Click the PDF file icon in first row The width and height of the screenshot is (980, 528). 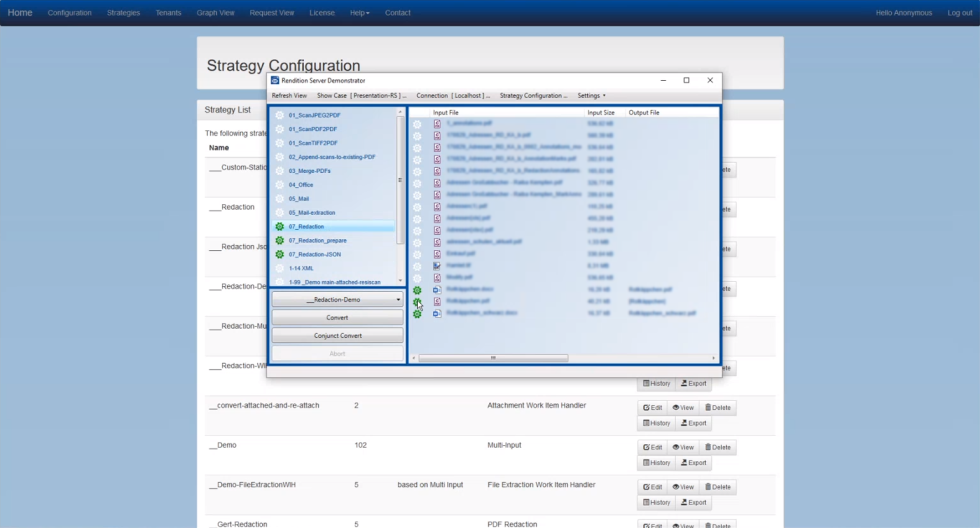click(437, 124)
